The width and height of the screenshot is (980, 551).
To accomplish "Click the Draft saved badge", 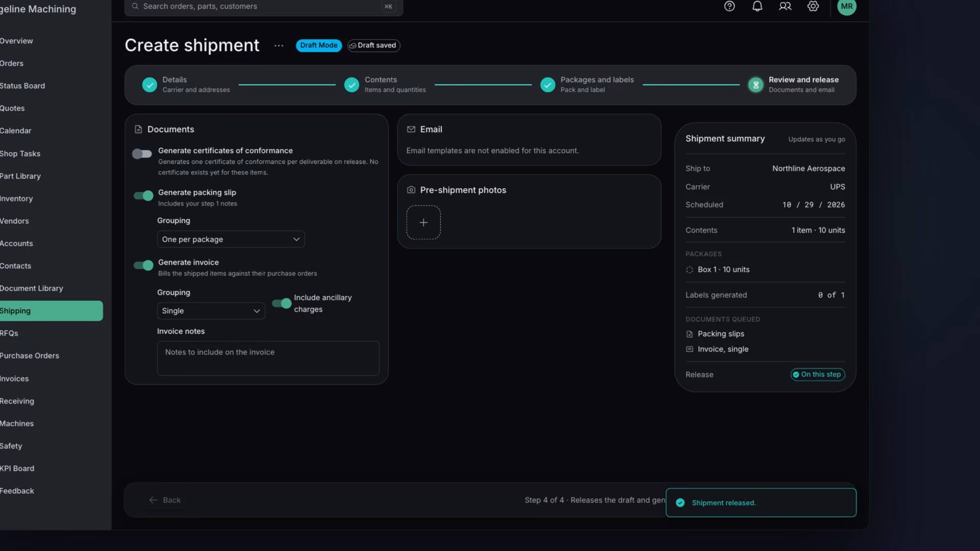I will tap(374, 45).
